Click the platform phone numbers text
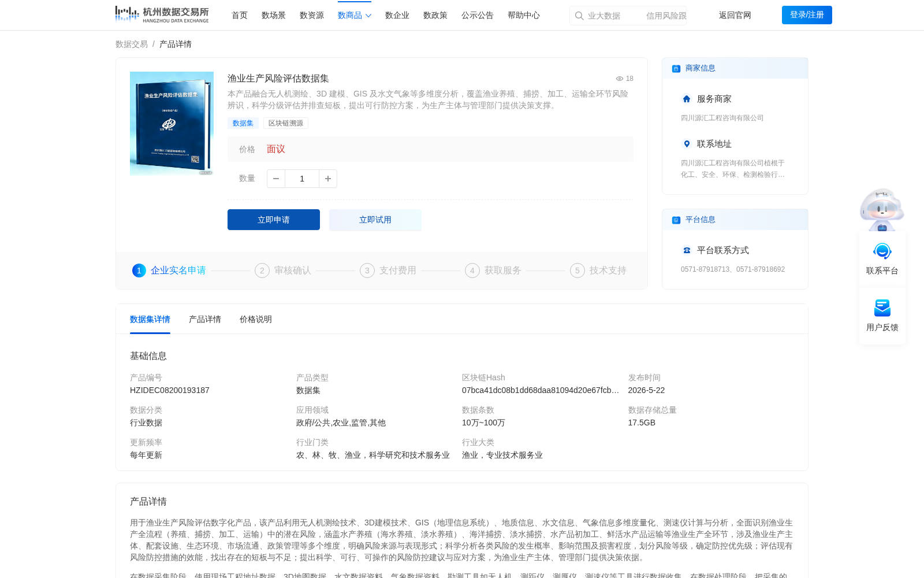 [733, 269]
